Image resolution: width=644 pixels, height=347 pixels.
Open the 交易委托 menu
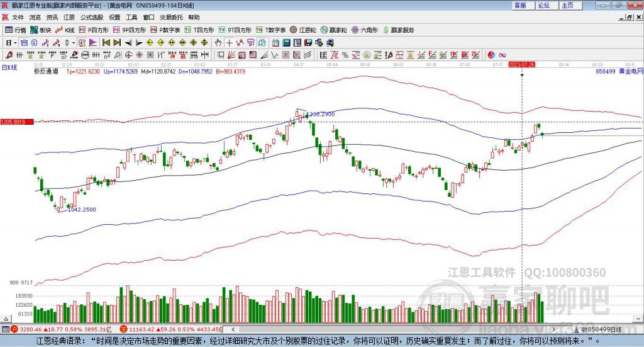(x=171, y=17)
